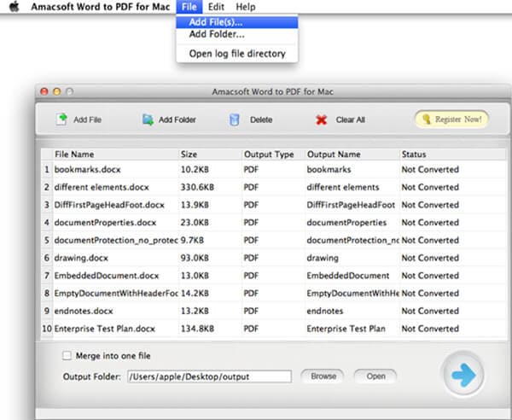Screen dimensions: 512x420
Task: Choose Add File(s)... from the File menu
Action: pyautogui.click(x=237, y=22)
